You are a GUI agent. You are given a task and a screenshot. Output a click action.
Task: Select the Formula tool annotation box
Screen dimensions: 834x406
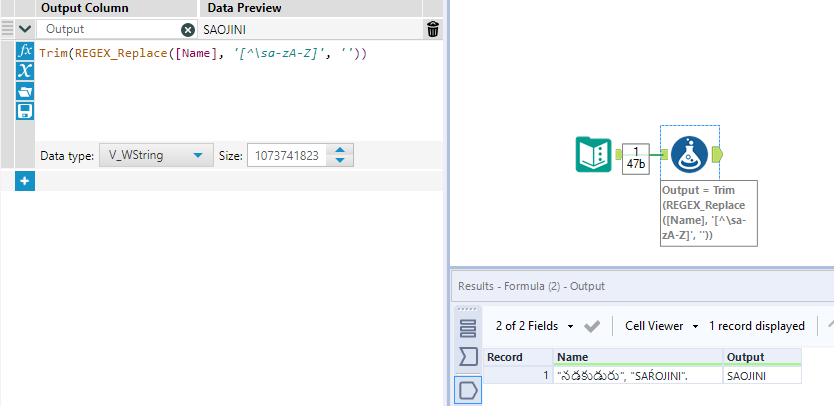[x=708, y=213]
